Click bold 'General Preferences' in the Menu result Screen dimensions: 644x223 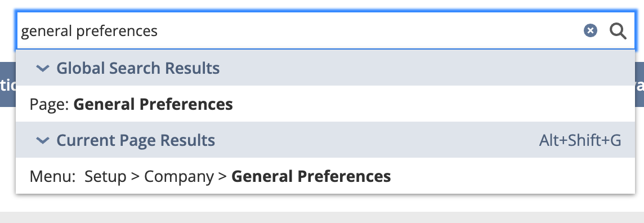click(x=311, y=177)
